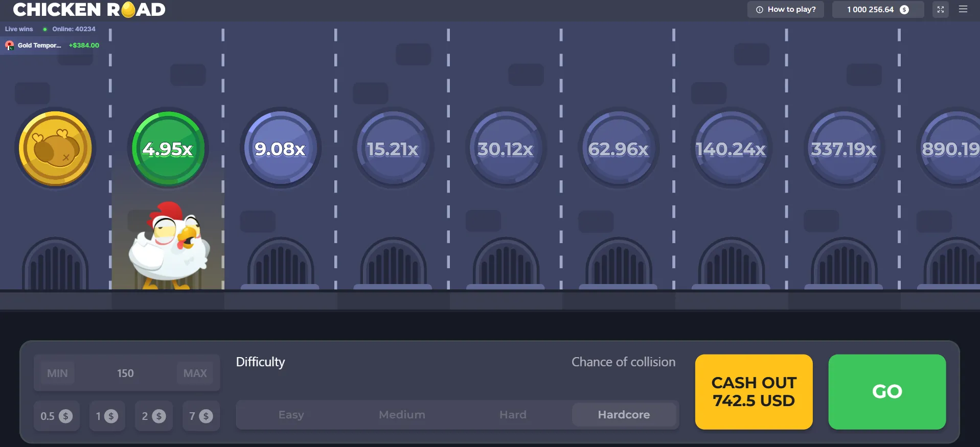Click the 15.21x multiplier coin
Image resolution: width=980 pixels, height=447 pixels.
point(393,148)
